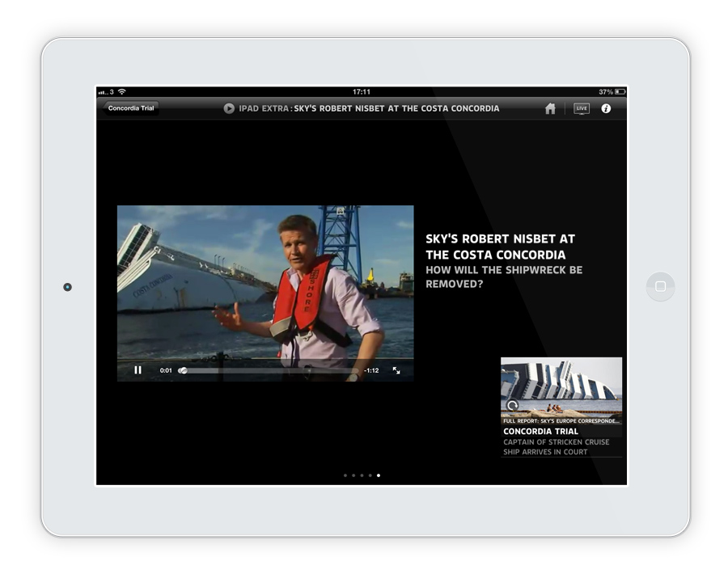Open the Live TV icon
Image resolution: width=728 pixels, height=574 pixels.
582,108
